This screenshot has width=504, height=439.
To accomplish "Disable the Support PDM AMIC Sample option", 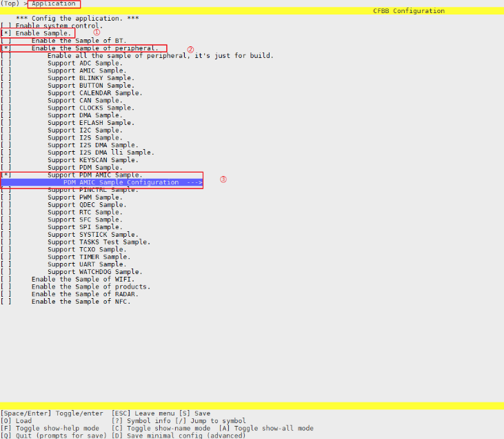I will click(x=6, y=175).
